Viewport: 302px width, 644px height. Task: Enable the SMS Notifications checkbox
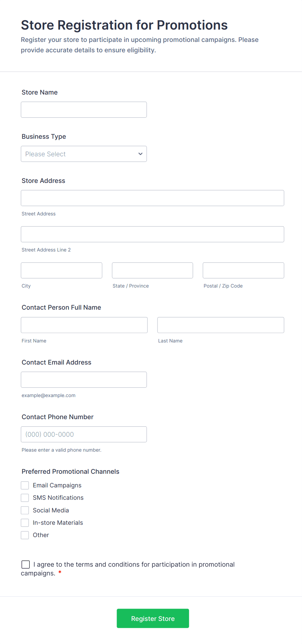pos(25,498)
